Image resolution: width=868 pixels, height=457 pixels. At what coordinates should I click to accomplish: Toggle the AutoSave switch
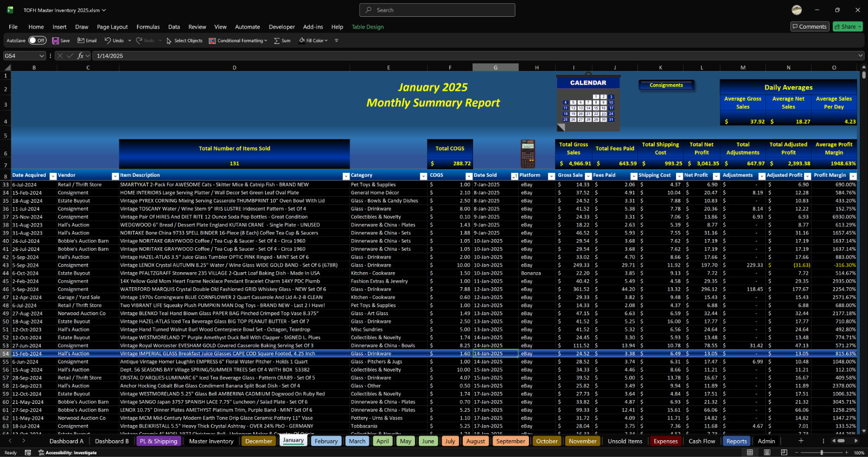(x=37, y=41)
